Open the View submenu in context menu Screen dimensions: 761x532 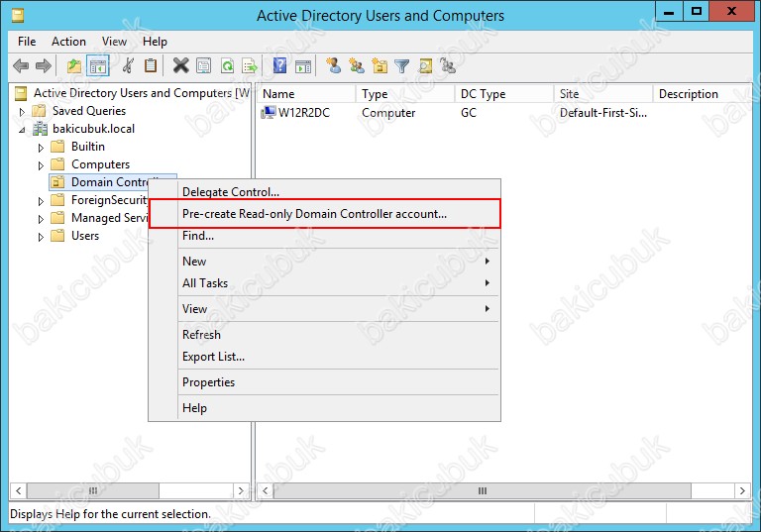pyautogui.click(x=325, y=309)
